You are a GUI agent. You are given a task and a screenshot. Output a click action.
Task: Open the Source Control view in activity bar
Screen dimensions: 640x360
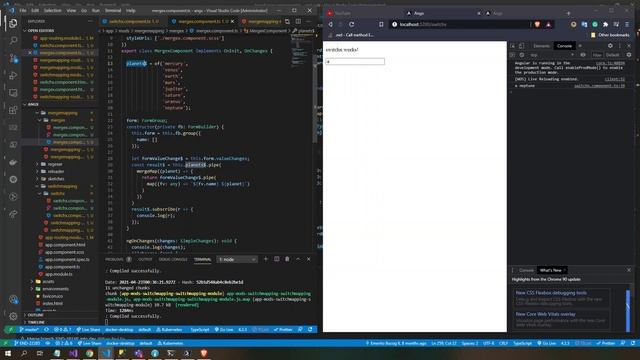pos(13,58)
